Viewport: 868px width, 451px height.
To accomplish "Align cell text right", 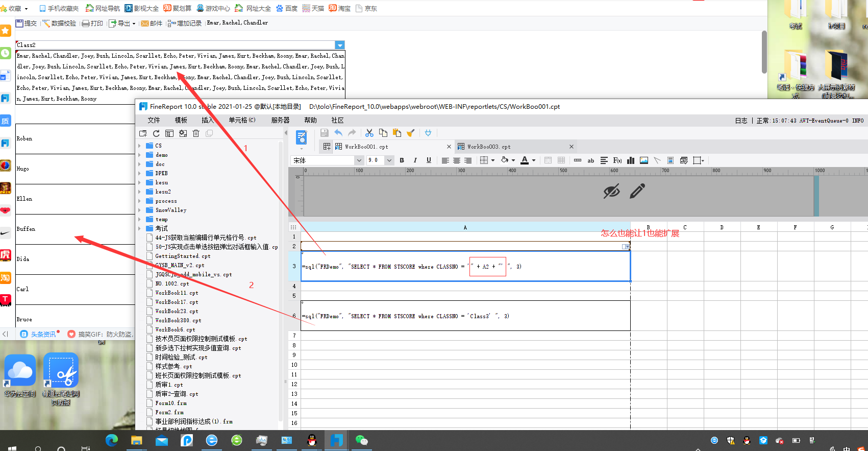I will pos(468,160).
